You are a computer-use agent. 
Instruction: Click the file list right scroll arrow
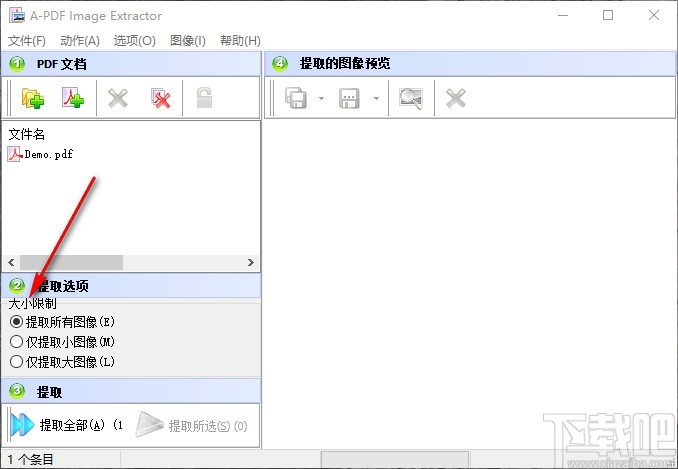[x=251, y=262]
